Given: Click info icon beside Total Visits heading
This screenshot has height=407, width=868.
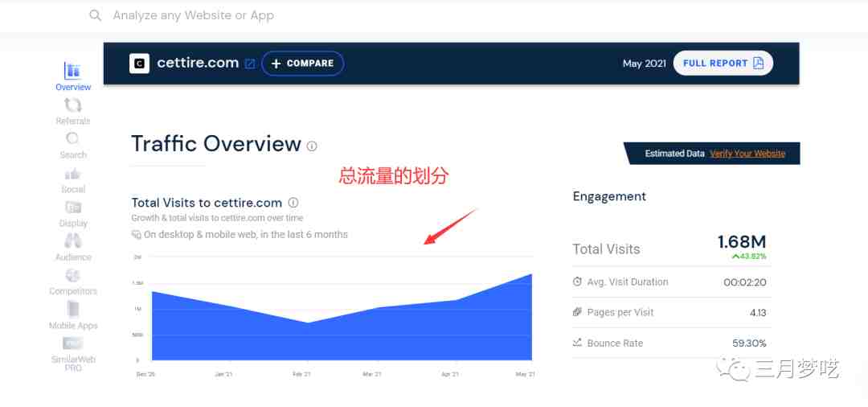Looking at the screenshot, I should click(293, 203).
